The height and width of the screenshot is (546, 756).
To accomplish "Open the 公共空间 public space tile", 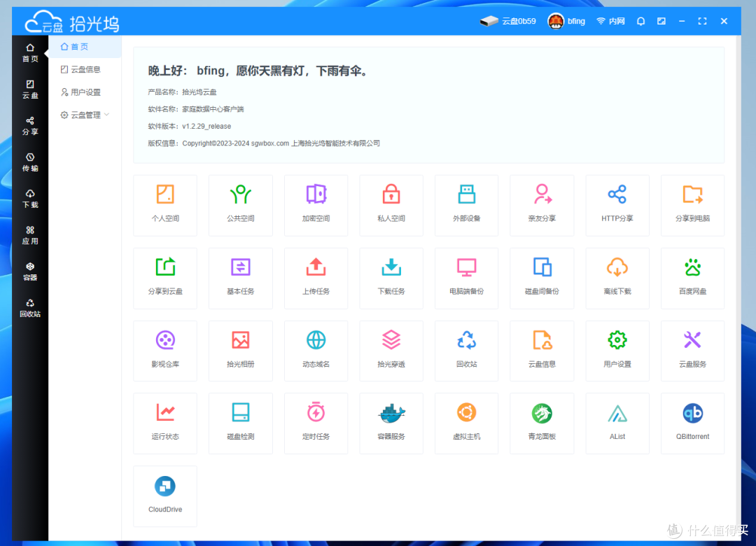I will [x=240, y=205].
